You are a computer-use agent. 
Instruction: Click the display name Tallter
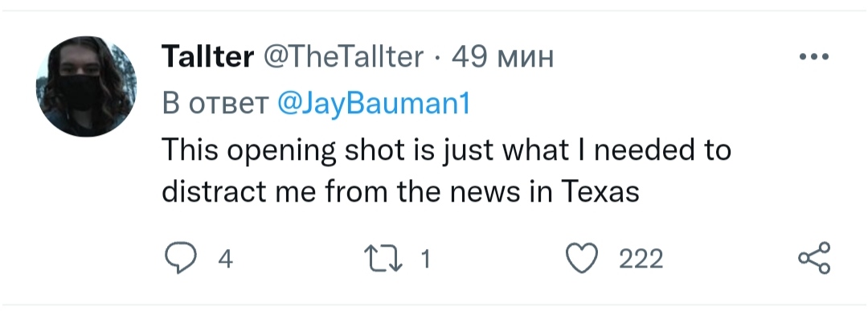207,56
